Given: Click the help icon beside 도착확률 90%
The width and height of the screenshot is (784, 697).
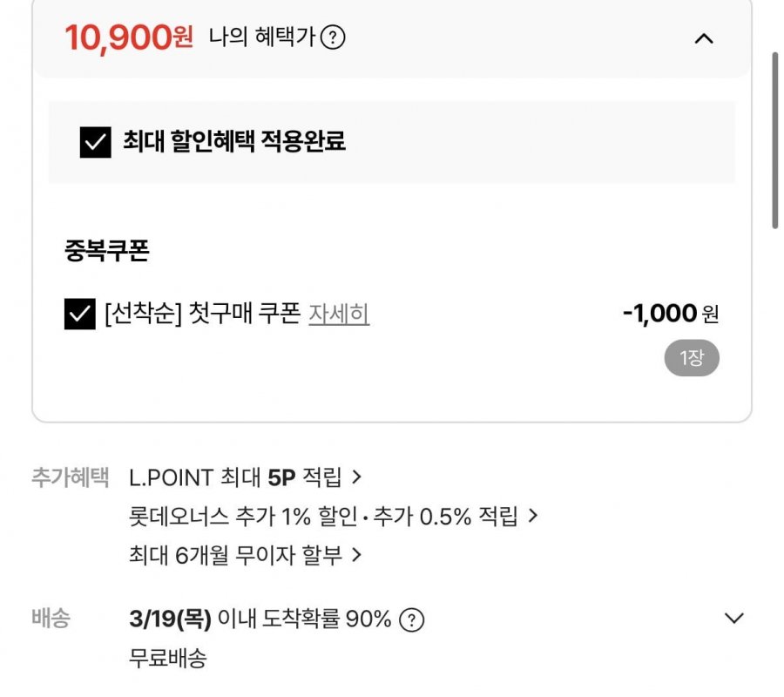Looking at the screenshot, I should tap(411, 619).
